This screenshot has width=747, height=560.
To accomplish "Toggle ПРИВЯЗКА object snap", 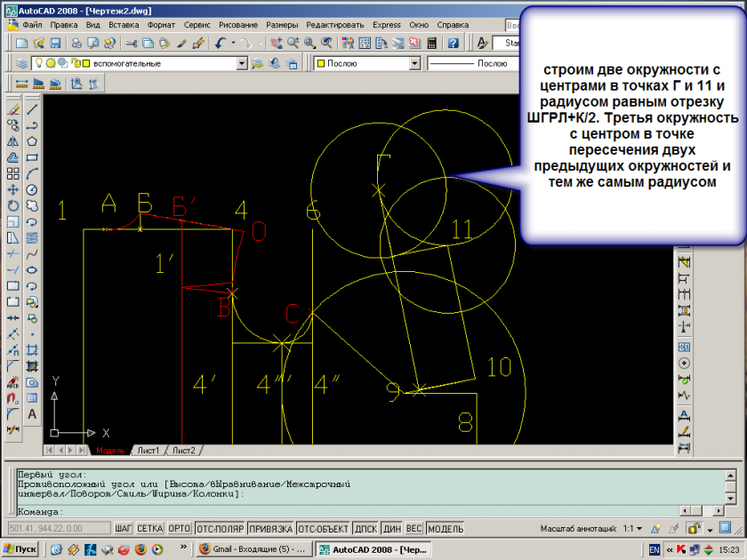I will [x=272, y=528].
